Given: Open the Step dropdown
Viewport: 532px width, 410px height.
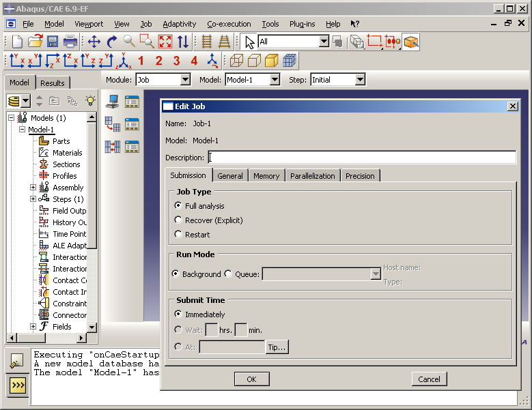Looking at the screenshot, I should pos(360,80).
